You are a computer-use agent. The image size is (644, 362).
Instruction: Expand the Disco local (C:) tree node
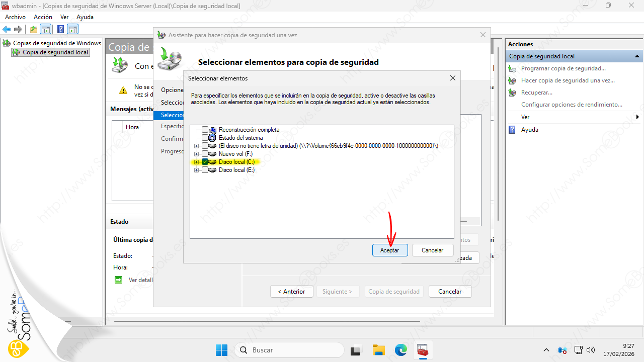coord(196,162)
